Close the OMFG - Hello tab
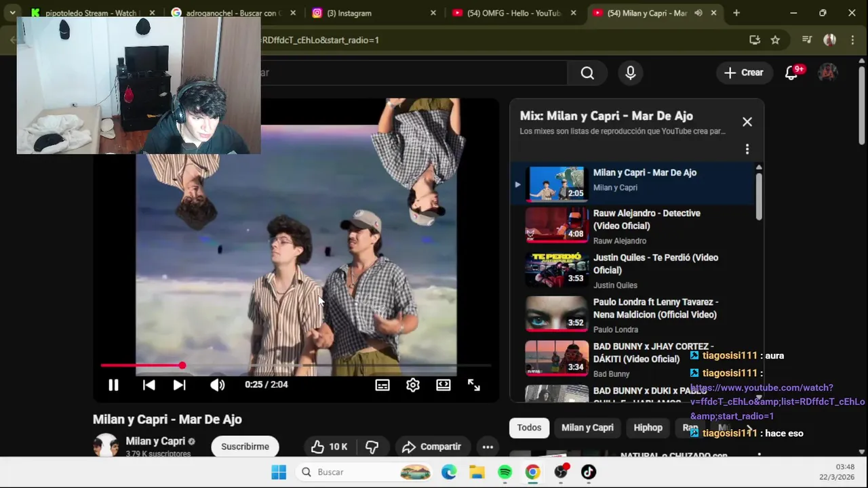Viewport: 868px width, 488px height. pos(574,13)
